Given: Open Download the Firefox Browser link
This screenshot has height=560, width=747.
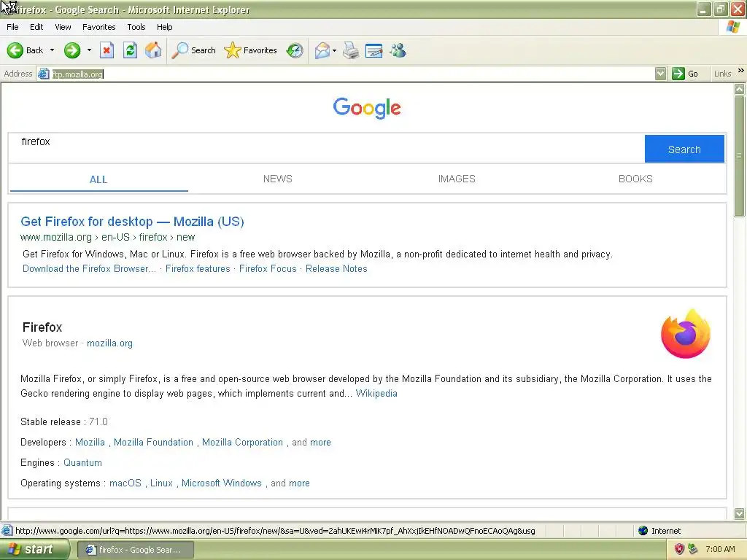Looking at the screenshot, I should [x=89, y=268].
